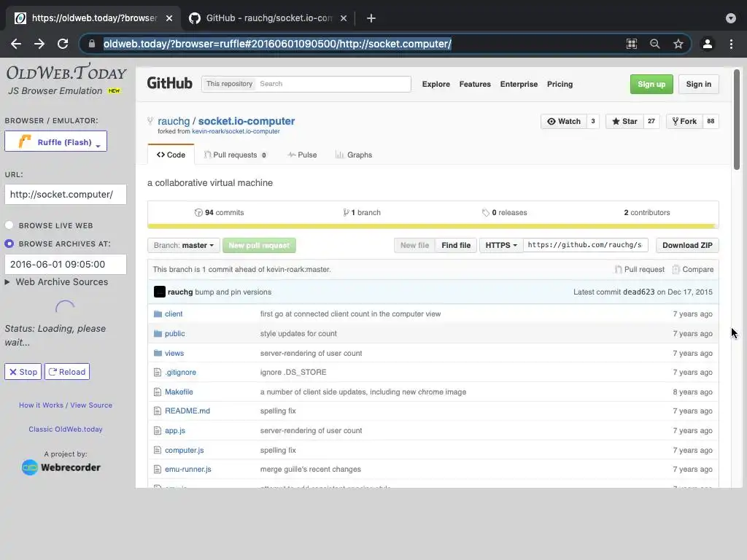The width and height of the screenshot is (747, 560).
Task: Click the yellow language bar
Action: point(432,226)
